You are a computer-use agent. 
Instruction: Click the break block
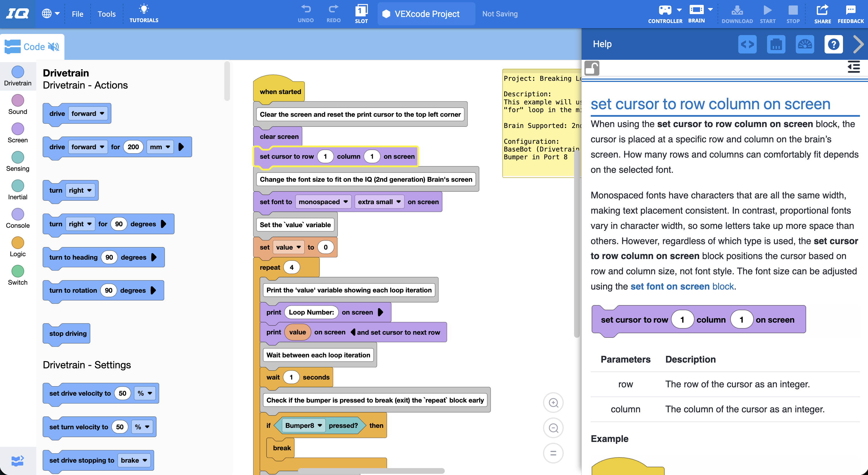(x=280, y=448)
